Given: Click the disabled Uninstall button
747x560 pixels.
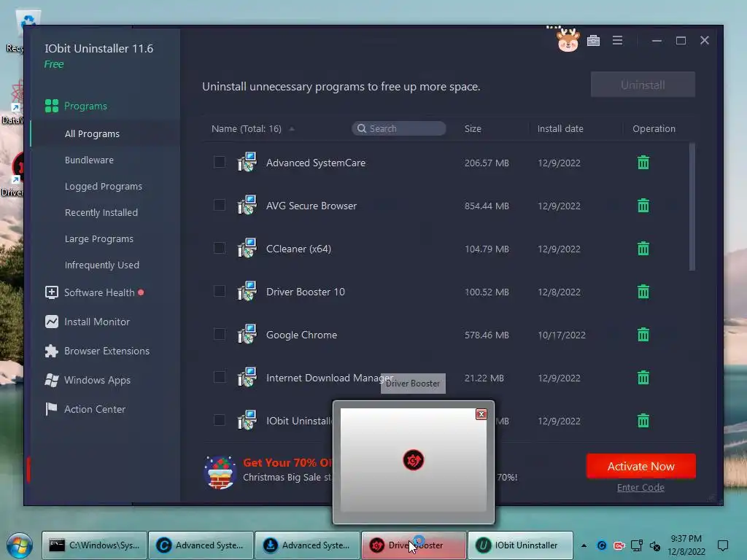Looking at the screenshot, I should point(643,85).
